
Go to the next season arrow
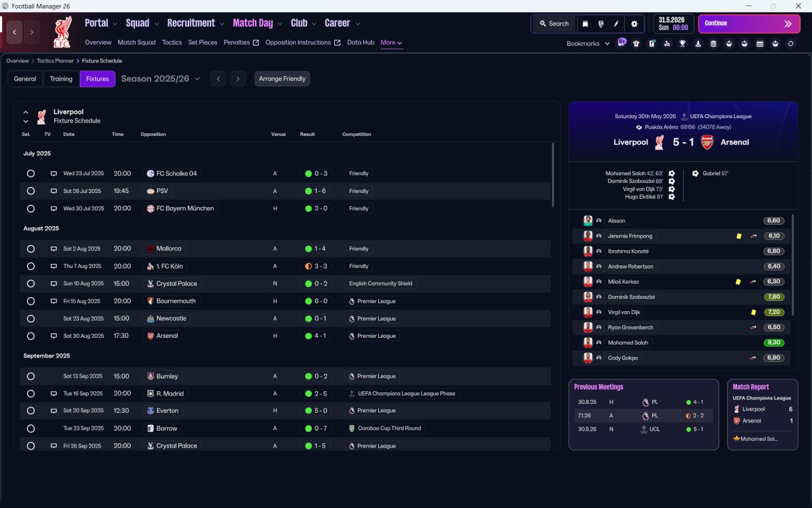click(237, 79)
